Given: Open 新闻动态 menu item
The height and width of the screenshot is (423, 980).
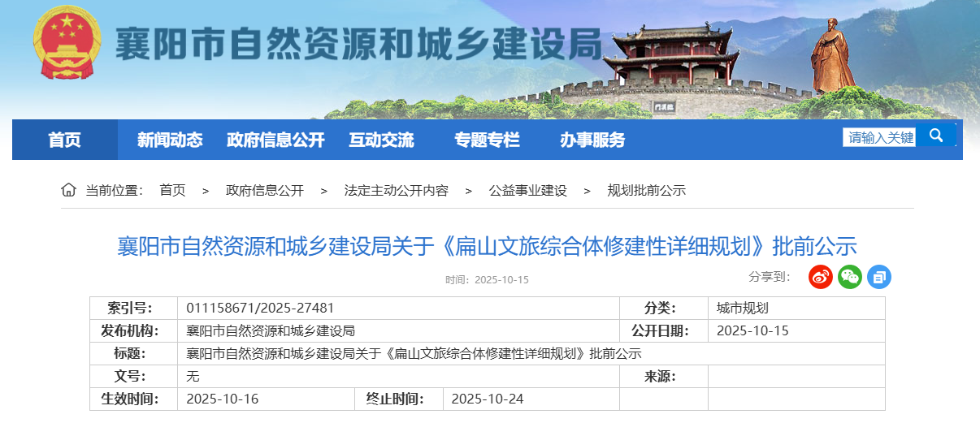Looking at the screenshot, I should point(170,140).
